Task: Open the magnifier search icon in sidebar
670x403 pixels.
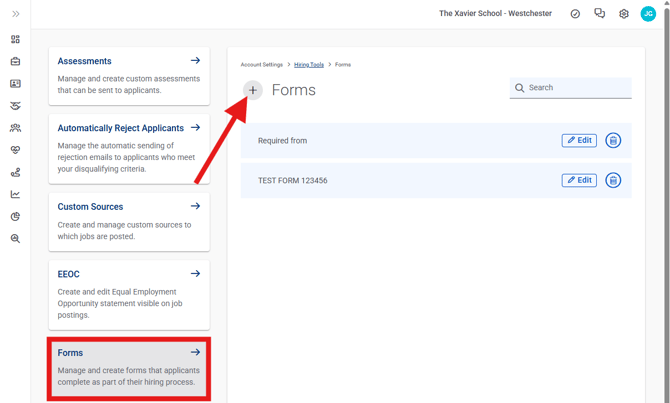Action: pos(15,238)
